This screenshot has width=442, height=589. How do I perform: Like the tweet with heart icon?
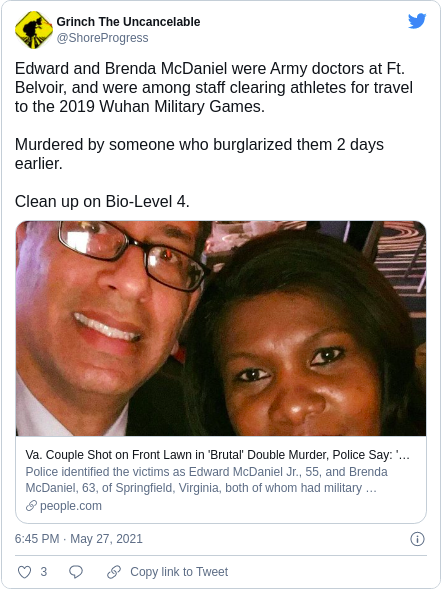(25, 572)
